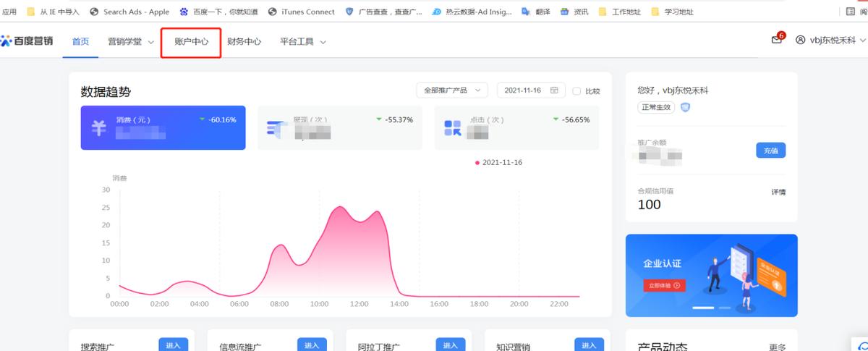Select the second banner carousel indicator
This screenshot has width=868, height=351.
[x=725, y=308]
